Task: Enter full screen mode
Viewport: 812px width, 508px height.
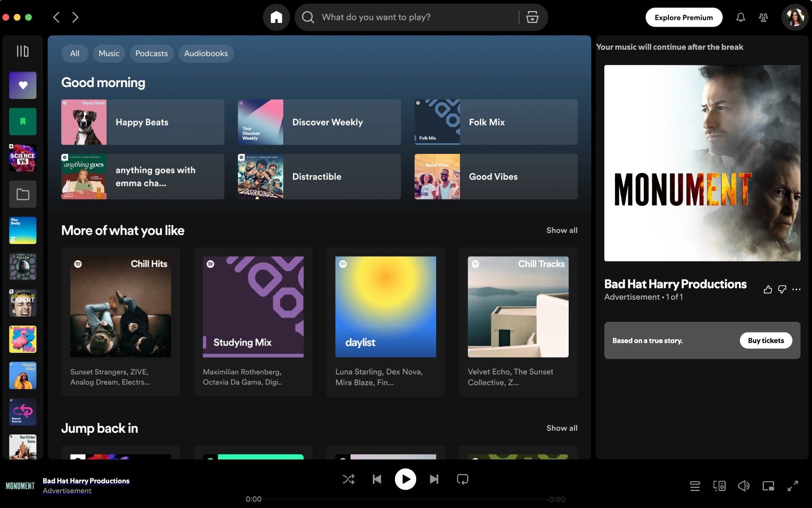Action: coord(792,486)
